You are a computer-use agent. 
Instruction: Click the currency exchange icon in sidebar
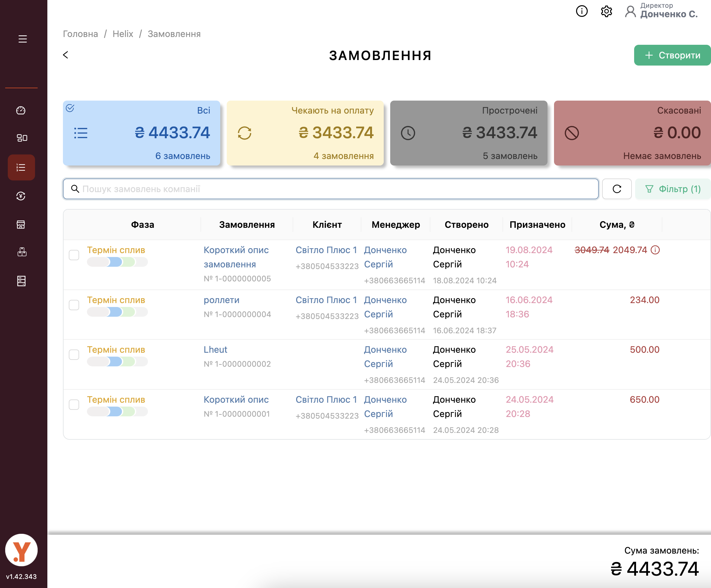(x=21, y=196)
